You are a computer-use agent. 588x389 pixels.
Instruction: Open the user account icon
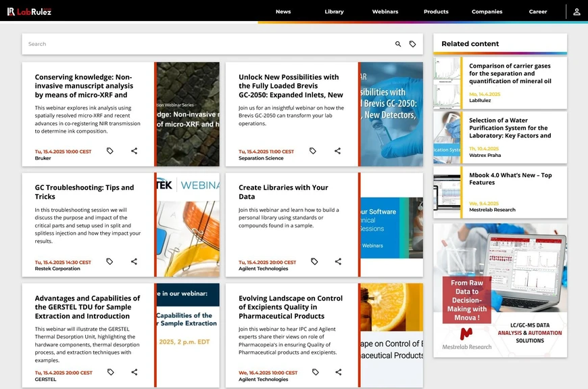577,12
